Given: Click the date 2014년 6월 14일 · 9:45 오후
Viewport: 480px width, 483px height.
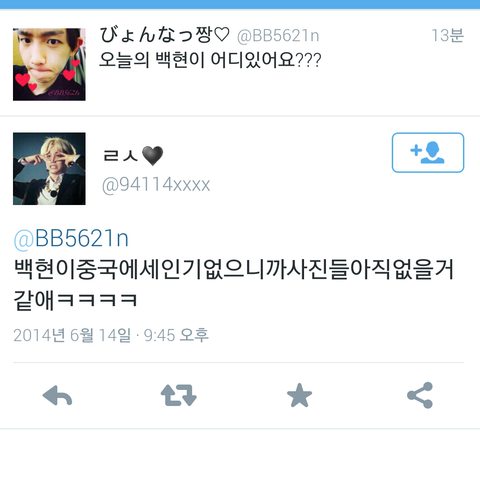Looking at the screenshot, I should pos(111,335).
